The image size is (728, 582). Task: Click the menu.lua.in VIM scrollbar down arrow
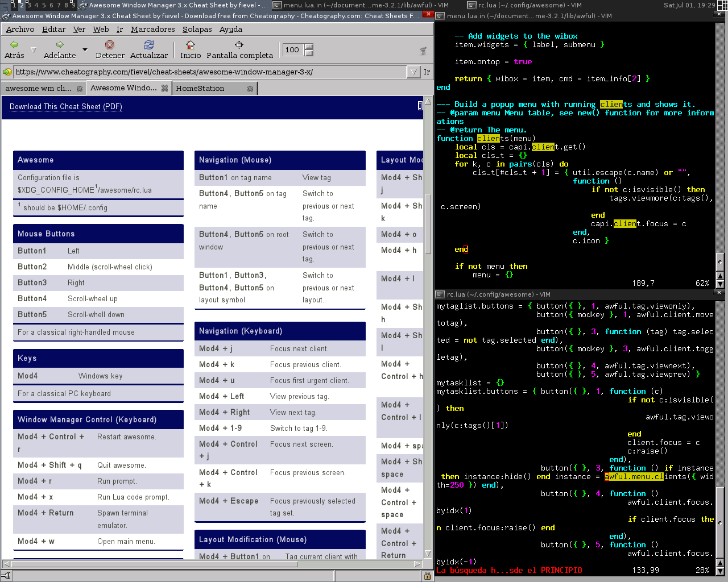tap(720, 283)
